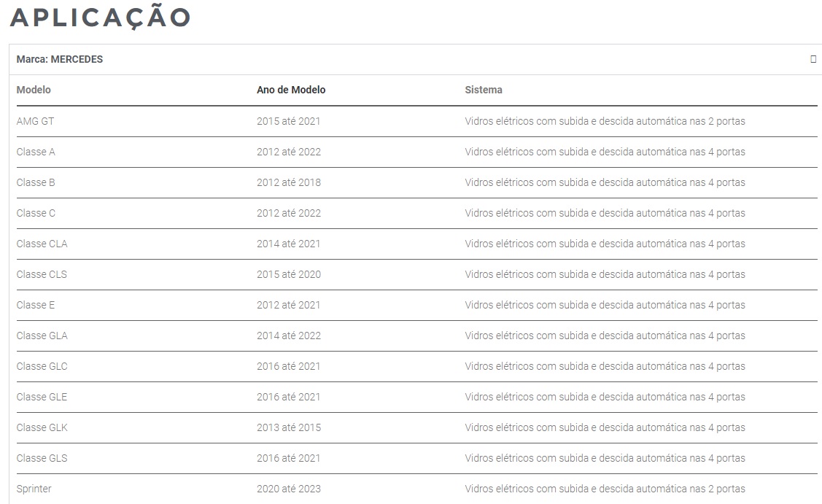Click year range 2015 até 2021 for AMG GT
This screenshot has height=504, width=822.
coord(288,121)
